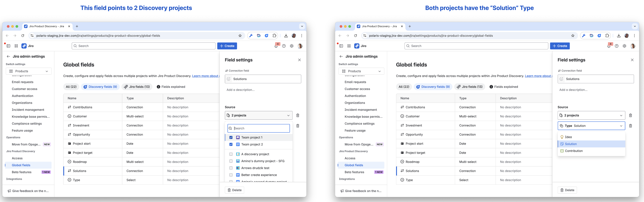
Task: Click the Delete button in left Field settings
Action: [x=234, y=190]
